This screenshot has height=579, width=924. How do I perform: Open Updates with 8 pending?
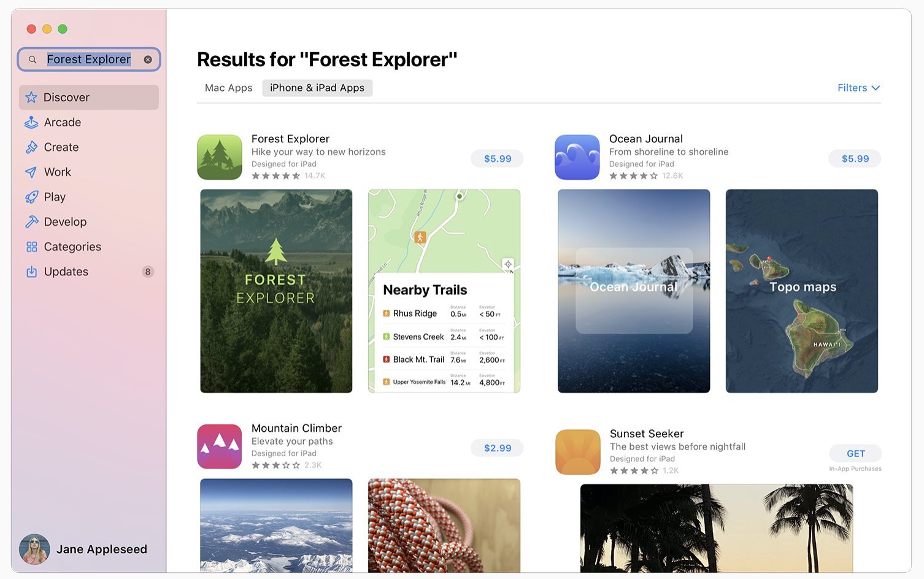[88, 272]
